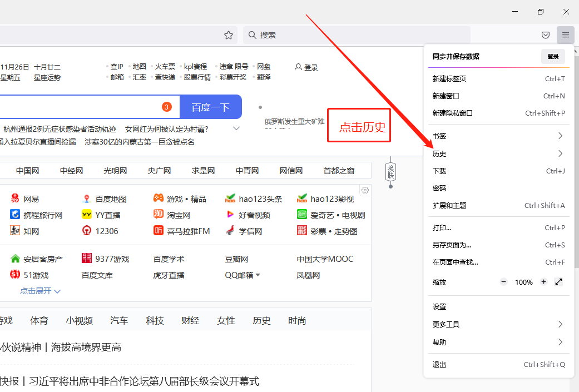The width and height of the screenshot is (579, 392).
Task: Click the 登录 button in sync panel
Action: point(553,57)
